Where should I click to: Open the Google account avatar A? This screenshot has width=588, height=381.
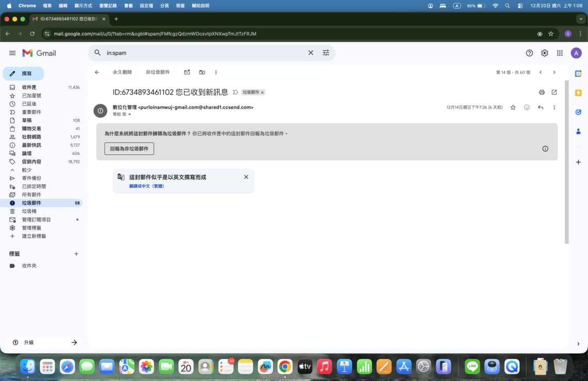pyautogui.click(x=576, y=53)
